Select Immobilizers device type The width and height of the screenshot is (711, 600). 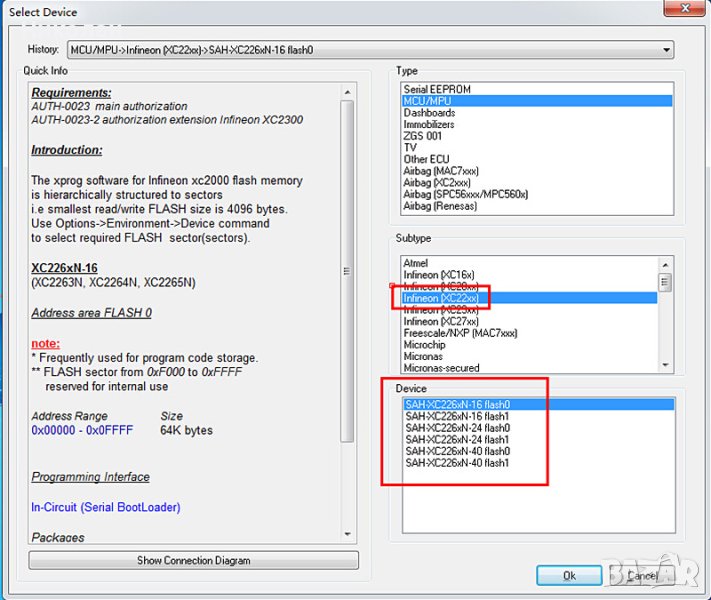[429, 125]
